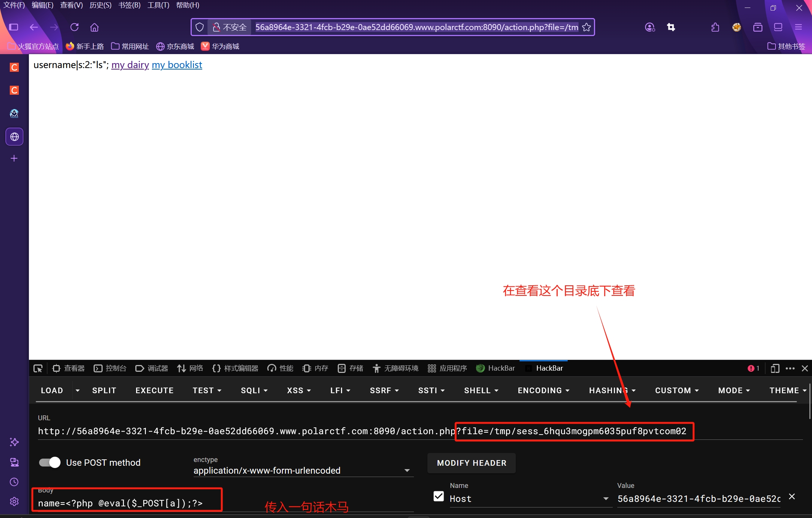Activate the element picker in devtools
The image size is (812, 518).
point(38,368)
